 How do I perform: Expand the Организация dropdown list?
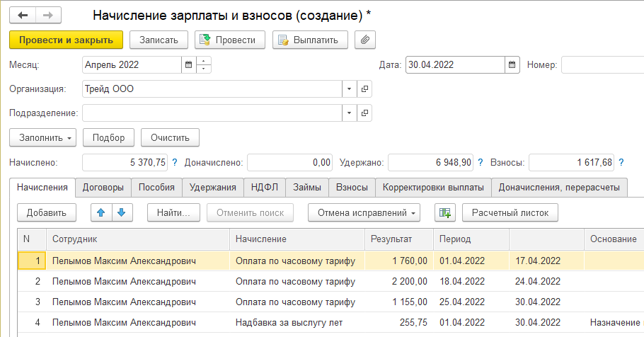(349, 89)
